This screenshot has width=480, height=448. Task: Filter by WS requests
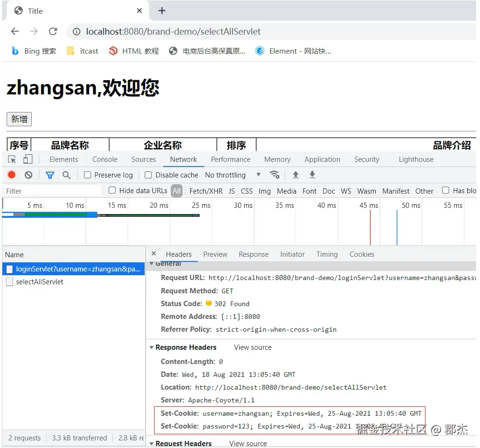click(346, 191)
